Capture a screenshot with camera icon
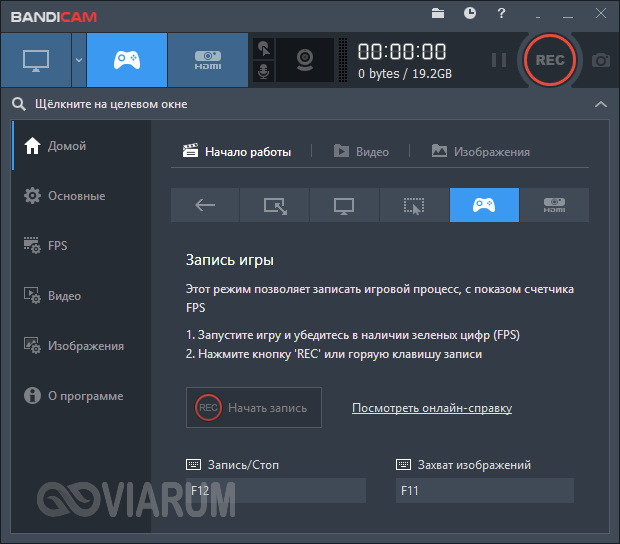This screenshot has width=620, height=544. pyautogui.click(x=601, y=60)
